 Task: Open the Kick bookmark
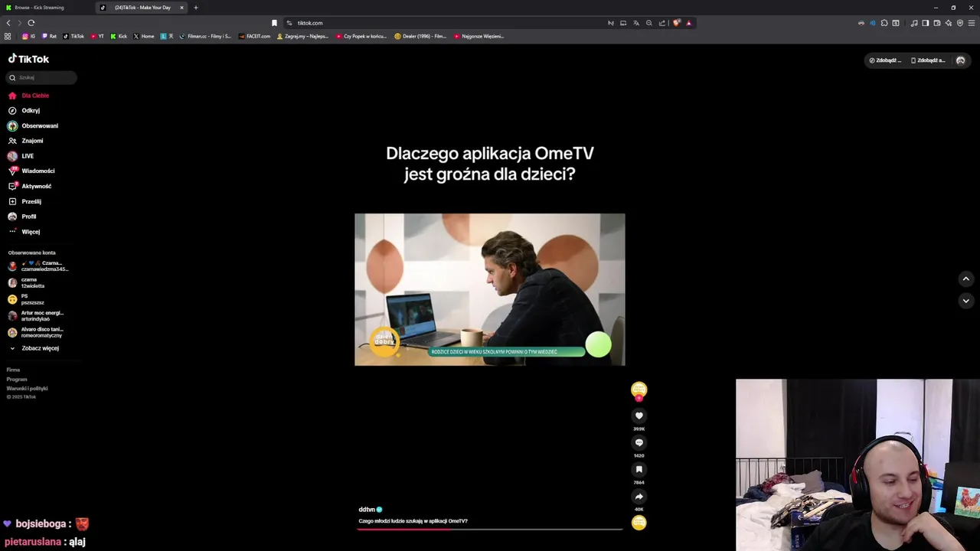pos(119,36)
